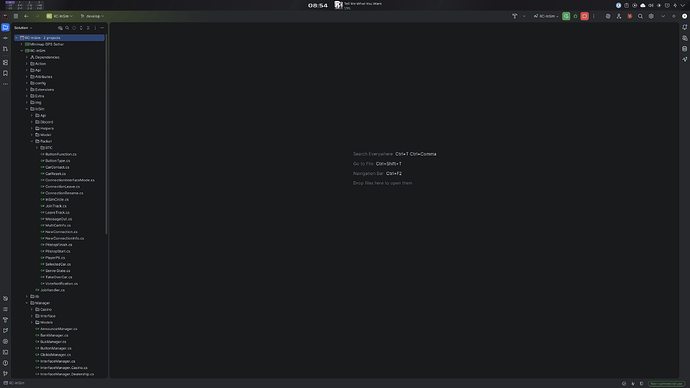Click the volume icon in system tray
The width and height of the screenshot is (690, 388).
[650, 5]
